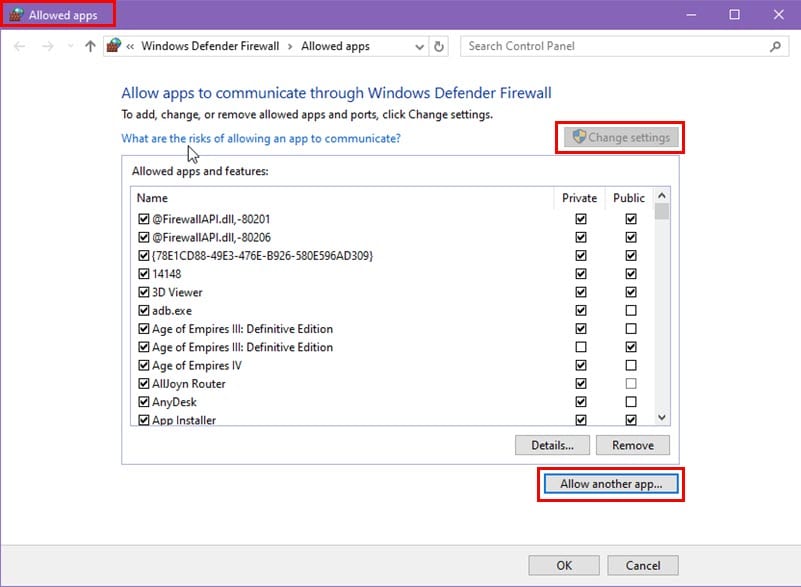Viewport: 801px width, 587px height.
Task: Click the title bar Allowed apps icon
Action: point(16,14)
